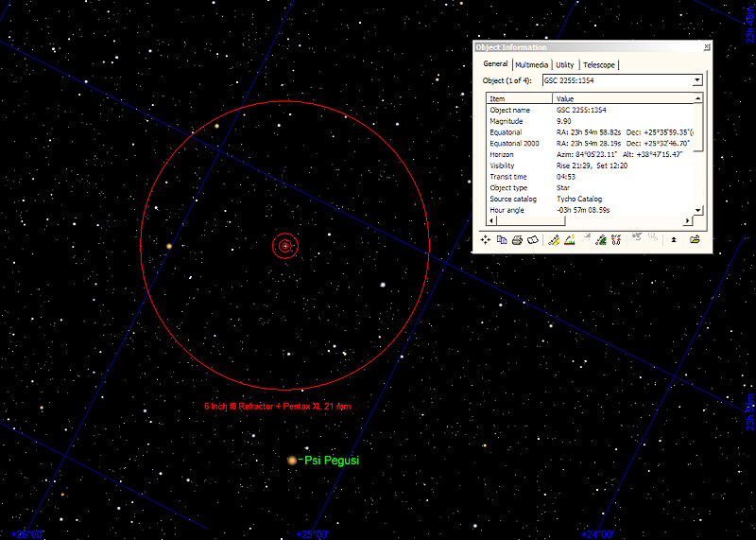Click the +24°00' declination grid label
This screenshot has width=756, height=540.
coord(597,534)
